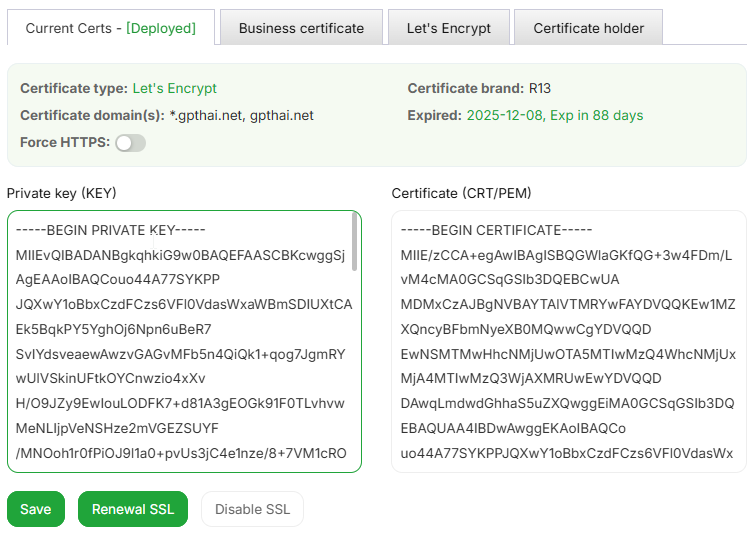
Task: Click the Force HTTPS label text
Action: click(x=64, y=143)
